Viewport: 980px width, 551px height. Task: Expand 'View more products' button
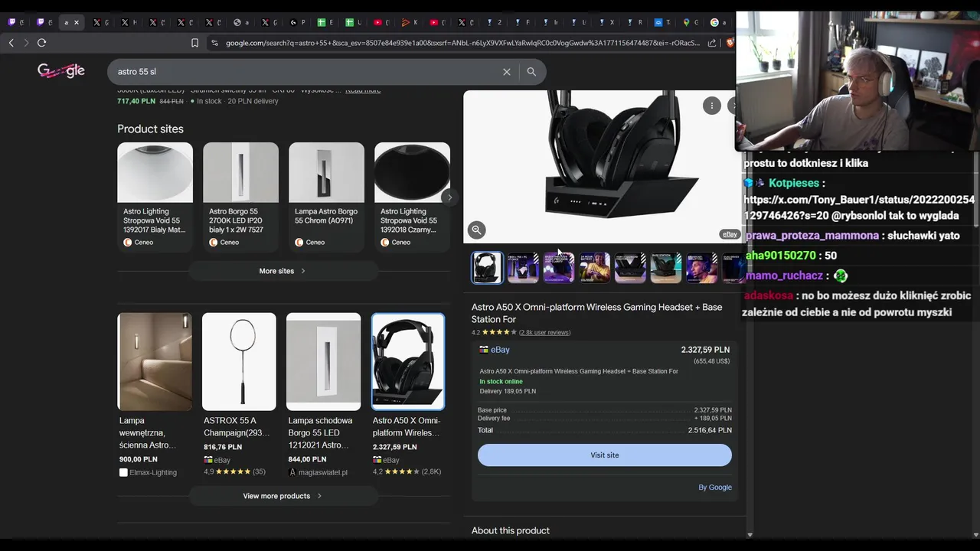pos(283,496)
